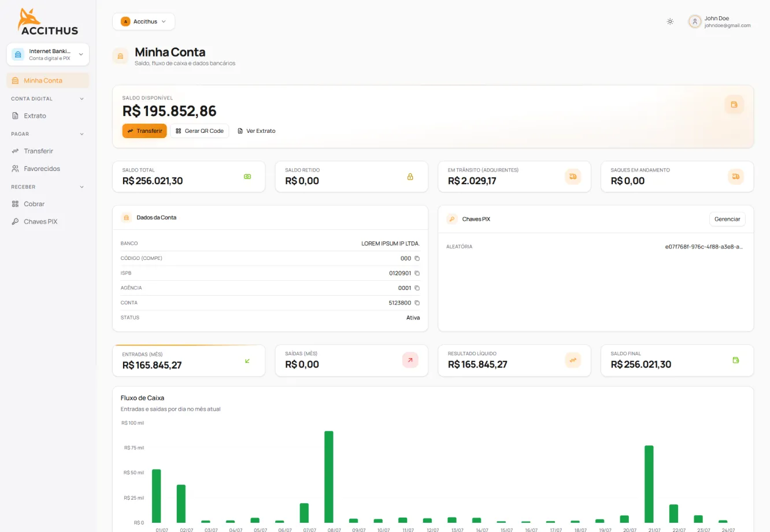Click the 08/07 bar in Fluxo de Caixa
770x532 pixels.
click(x=329, y=477)
